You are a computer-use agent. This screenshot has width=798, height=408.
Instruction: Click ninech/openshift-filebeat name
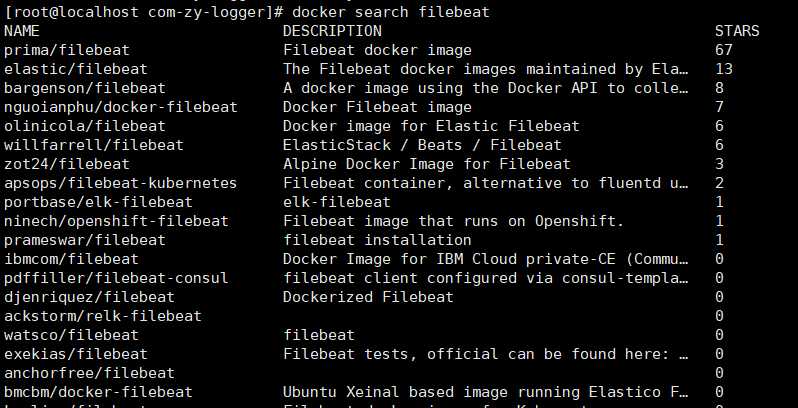117,221
